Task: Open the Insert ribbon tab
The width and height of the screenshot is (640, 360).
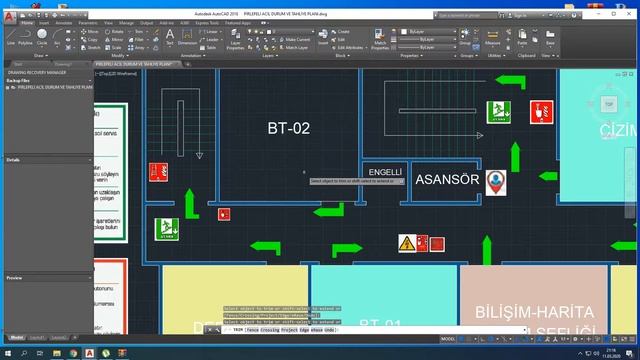Action: point(44,23)
